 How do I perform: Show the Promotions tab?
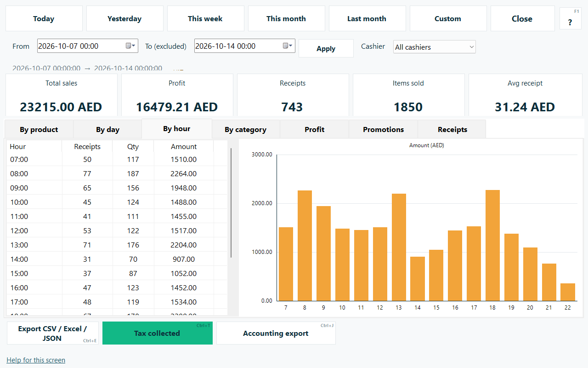coord(384,130)
